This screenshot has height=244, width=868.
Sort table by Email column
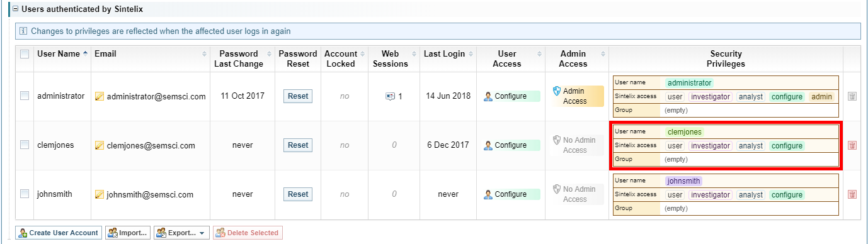click(151, 54)
